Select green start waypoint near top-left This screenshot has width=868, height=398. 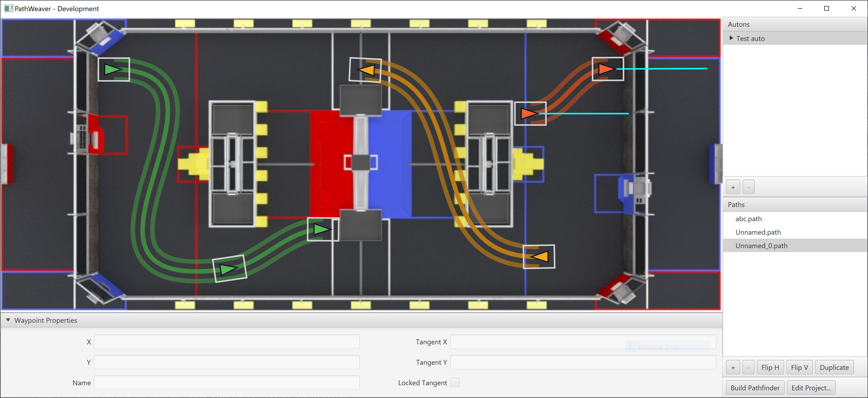point(113,69)
